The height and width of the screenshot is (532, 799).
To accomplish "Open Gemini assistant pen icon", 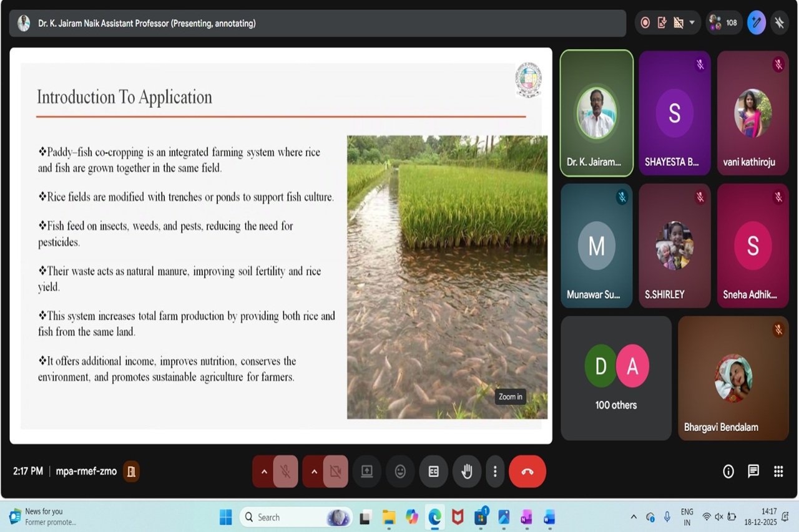I will point(756,23).
